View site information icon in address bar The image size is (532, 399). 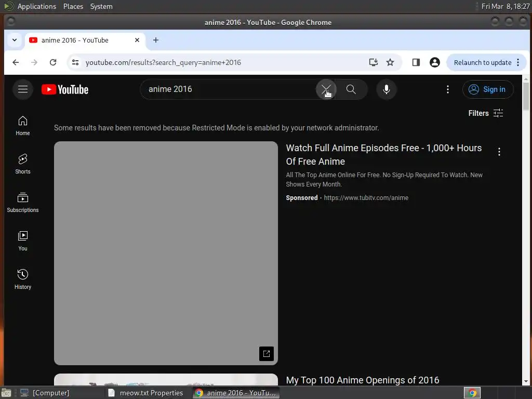pos(75,62)
